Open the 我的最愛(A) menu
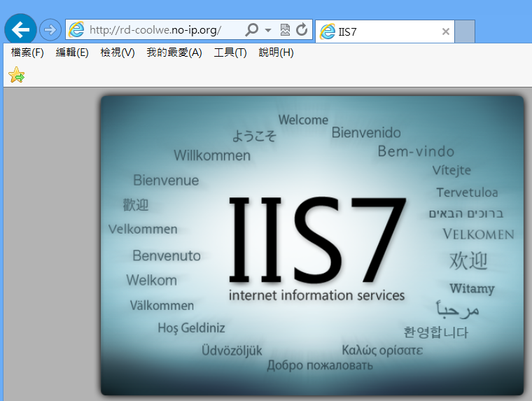The width and height of the screenshot is (532, 401). (x=174, y=52)
